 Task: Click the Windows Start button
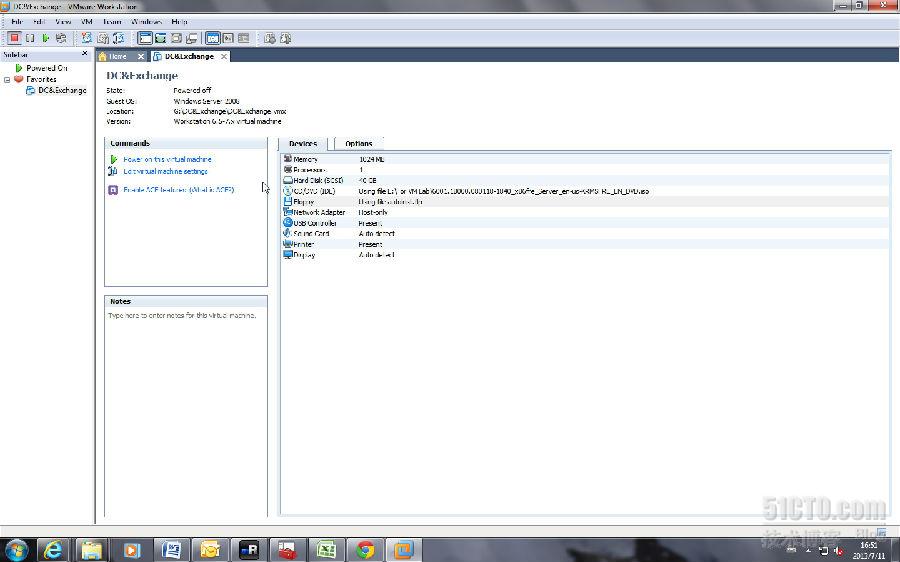point(16,550)
